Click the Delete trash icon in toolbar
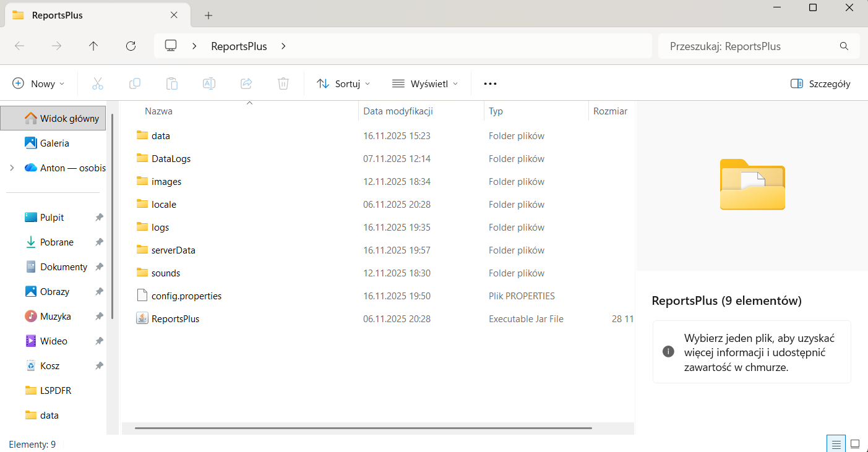The width and height of the screenshot is (868, 452). (x=283, y=83)
